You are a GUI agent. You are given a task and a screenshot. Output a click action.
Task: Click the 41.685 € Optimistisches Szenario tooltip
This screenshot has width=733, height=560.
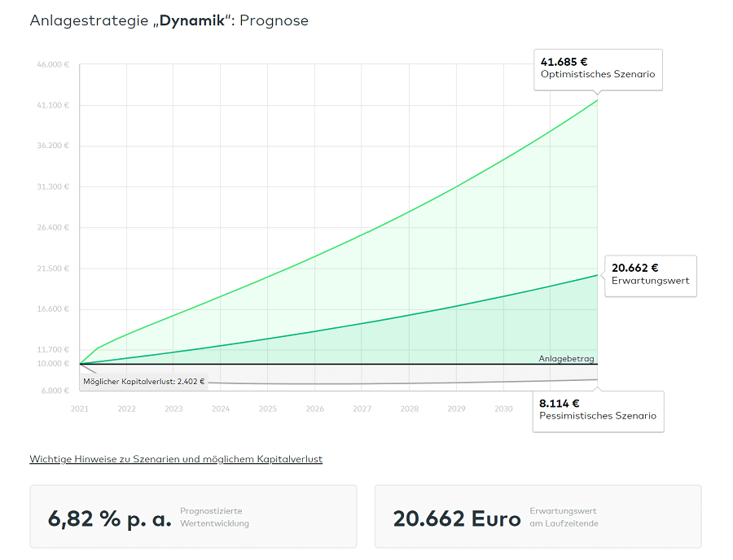(x=599, y=69)
